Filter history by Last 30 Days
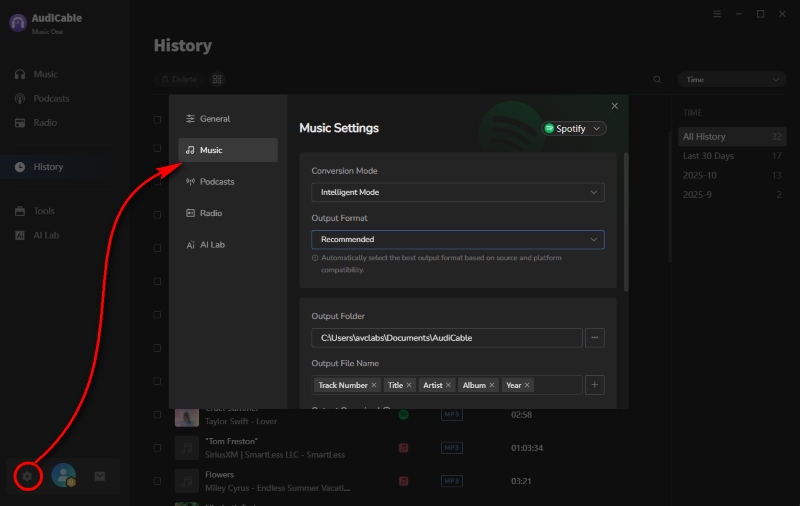This screenshot has height=506, width=800. tap(708, 156)
